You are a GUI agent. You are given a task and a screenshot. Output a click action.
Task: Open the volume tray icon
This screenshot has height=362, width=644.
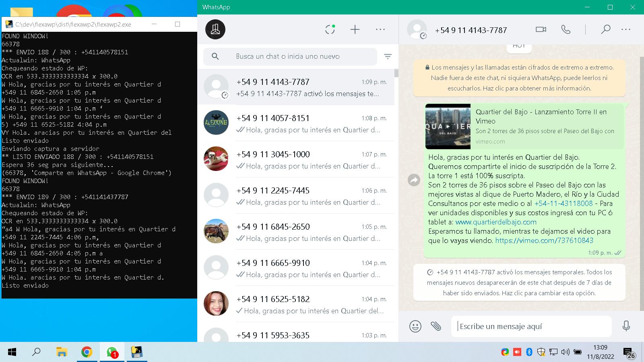[x=565, y=352]
